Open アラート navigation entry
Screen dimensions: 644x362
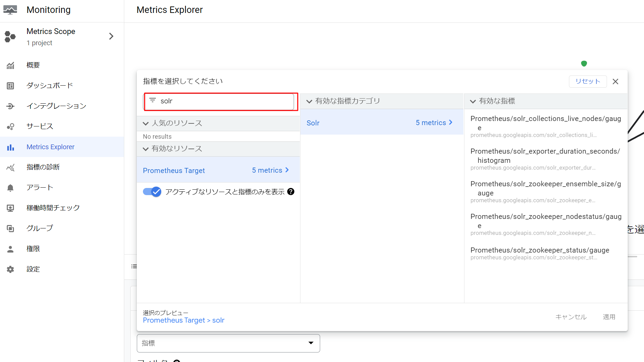coord(40,187)
